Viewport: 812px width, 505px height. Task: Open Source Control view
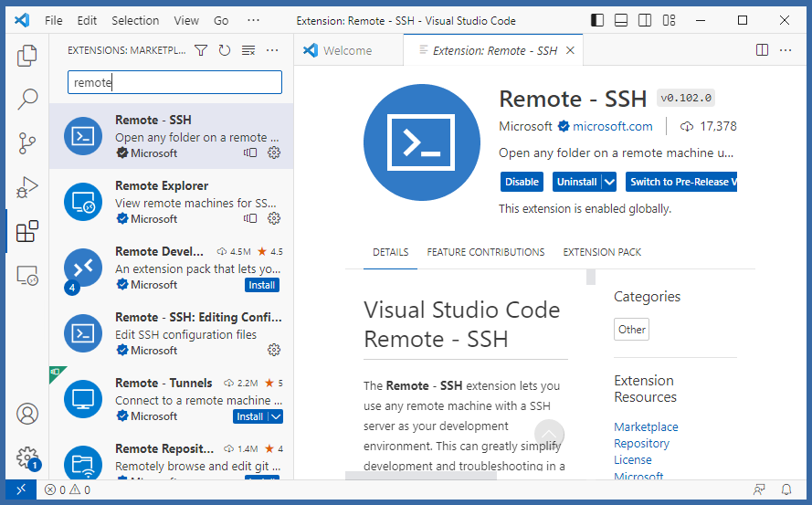pyautogui.click(x=26, y=142)
